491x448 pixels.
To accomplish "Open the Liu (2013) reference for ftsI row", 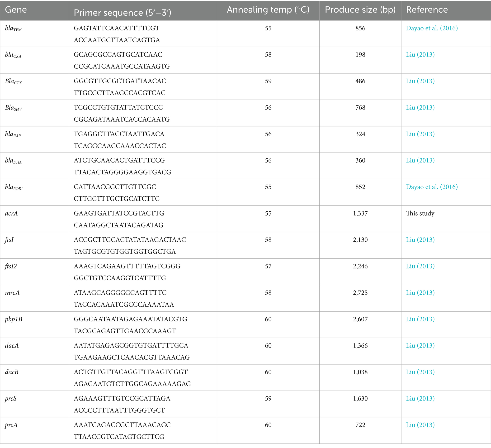I will coord(420,240).
